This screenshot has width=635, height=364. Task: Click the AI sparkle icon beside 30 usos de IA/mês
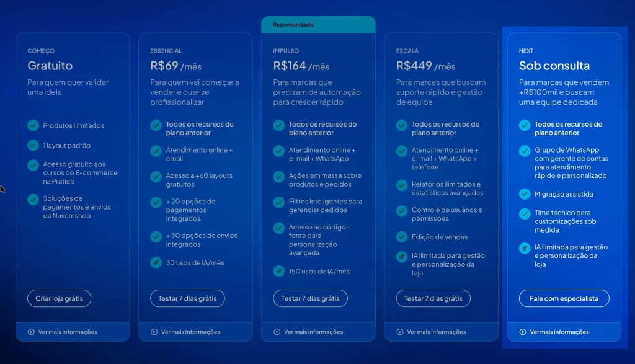click(x=156, y=262)
